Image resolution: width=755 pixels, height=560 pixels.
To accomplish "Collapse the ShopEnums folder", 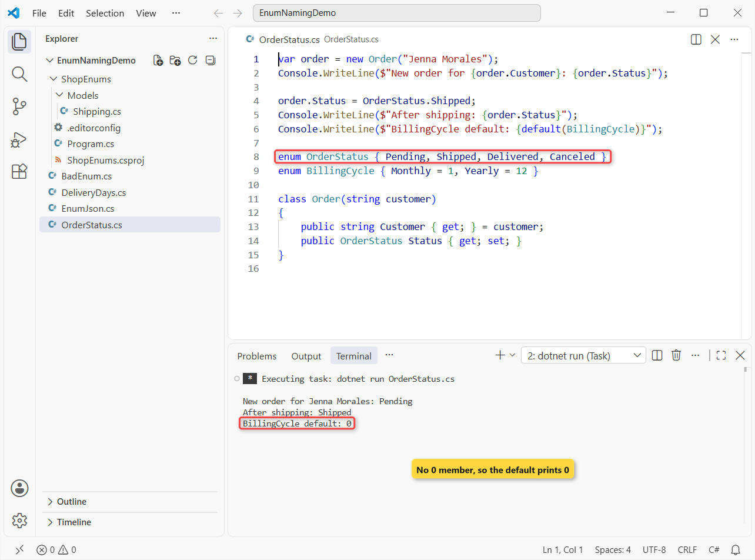I will coord(54,79).
